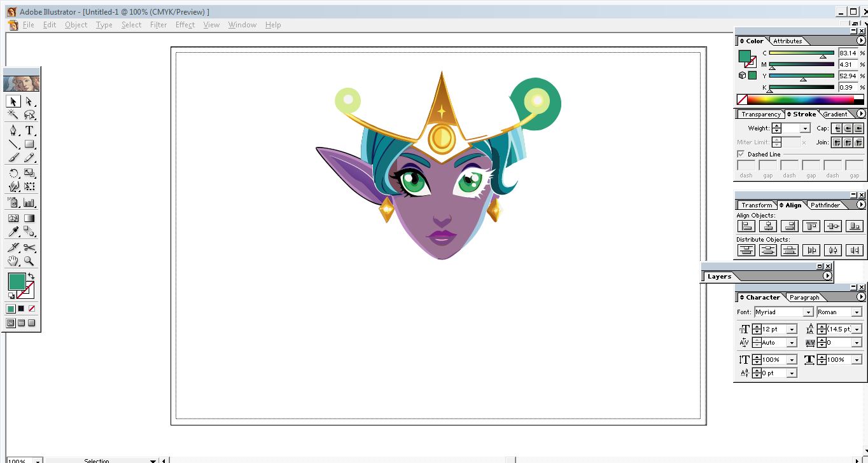Select the Warp tool
Screen dimensions: 868x463
[13, 187]
